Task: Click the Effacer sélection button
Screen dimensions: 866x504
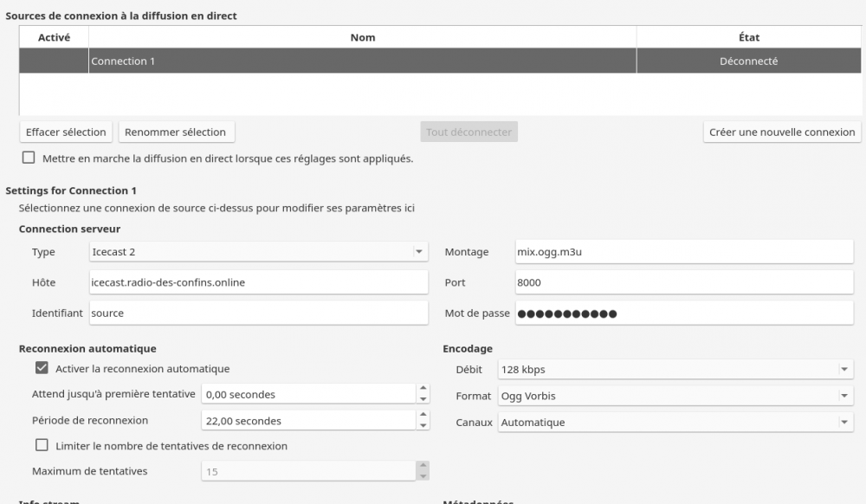Action: click(x=66, y=132)
